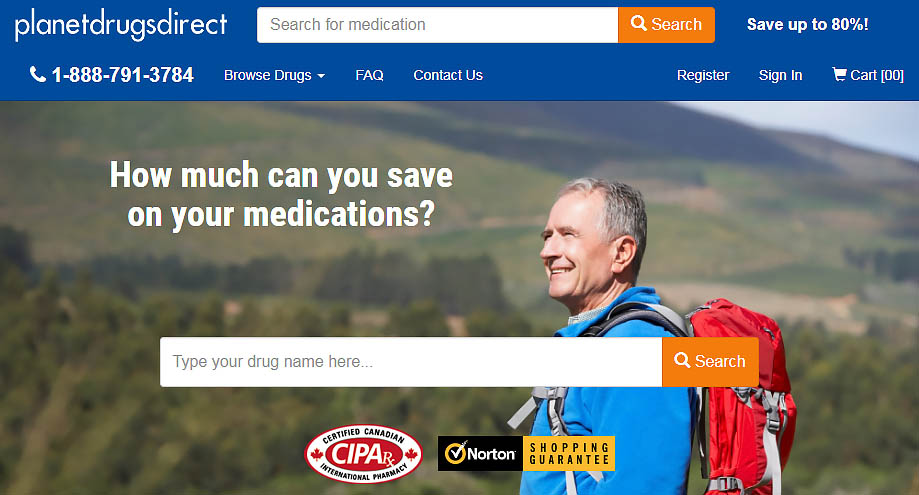Screen dimensions: 919x495
Task: Go to Contact Us
Action: point(448,75)
